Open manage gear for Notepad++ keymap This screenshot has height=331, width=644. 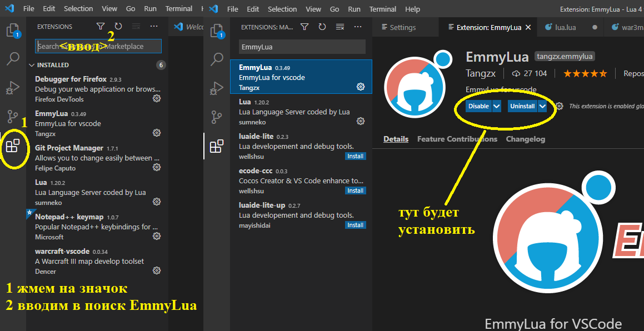point(157,236)
